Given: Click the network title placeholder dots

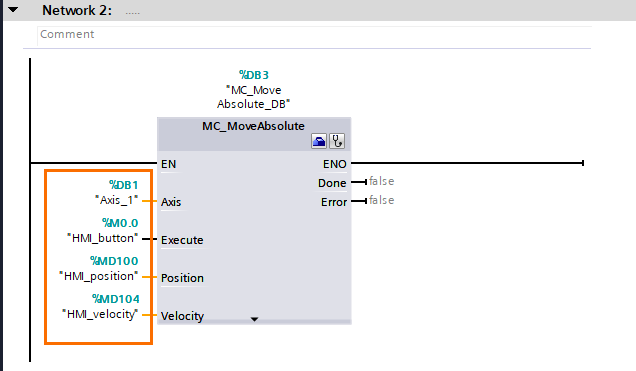Looking at the screenshot, I should tap(132, 13).
